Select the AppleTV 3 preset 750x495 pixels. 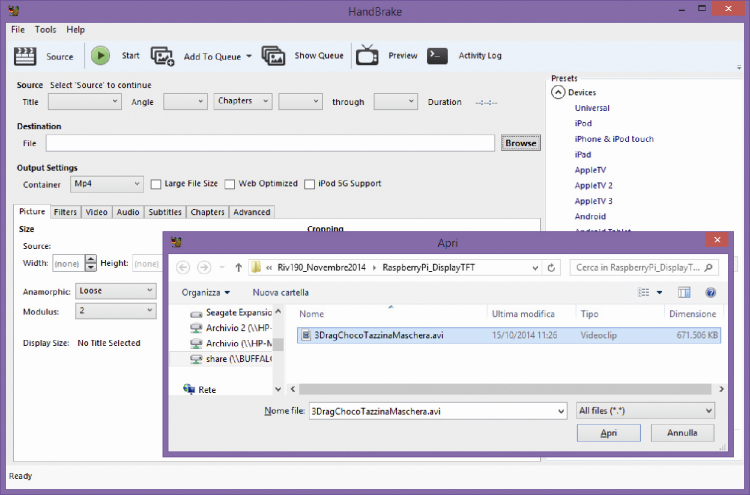pyautogui.click(x=594, y=201)
